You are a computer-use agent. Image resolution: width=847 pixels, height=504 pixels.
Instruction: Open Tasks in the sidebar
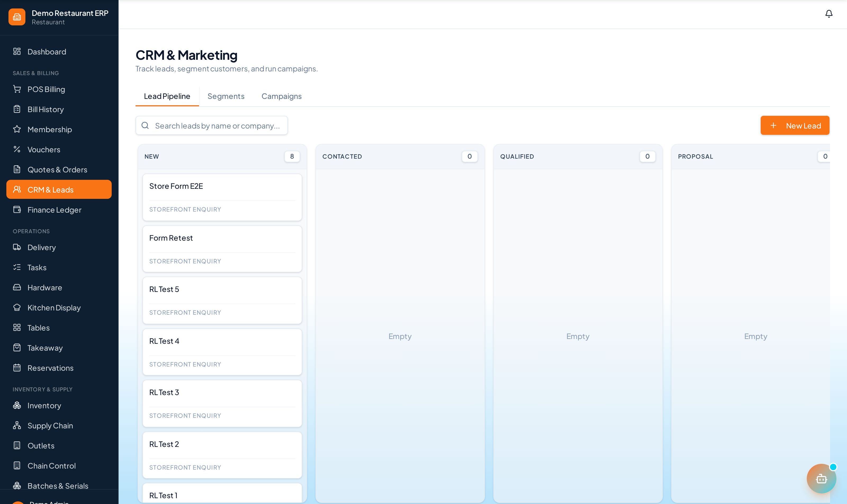coord(59,267)
